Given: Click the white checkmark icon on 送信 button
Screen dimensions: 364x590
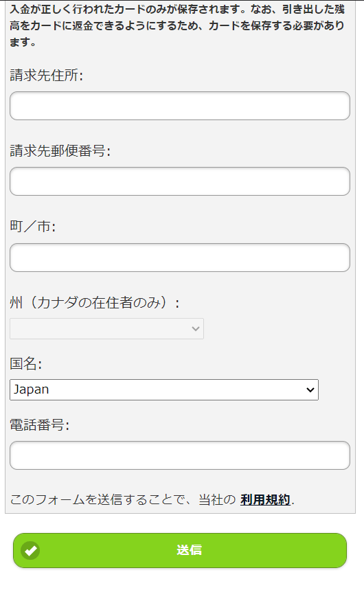Looking at the screenshot, I should click(x=30, y=550).
